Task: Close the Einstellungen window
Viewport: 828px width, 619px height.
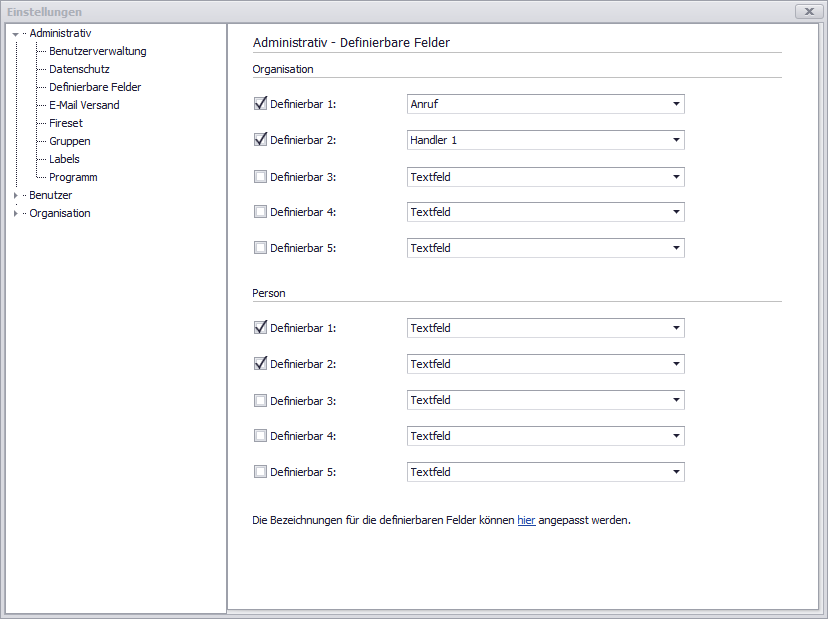Action: coord(808,11)
